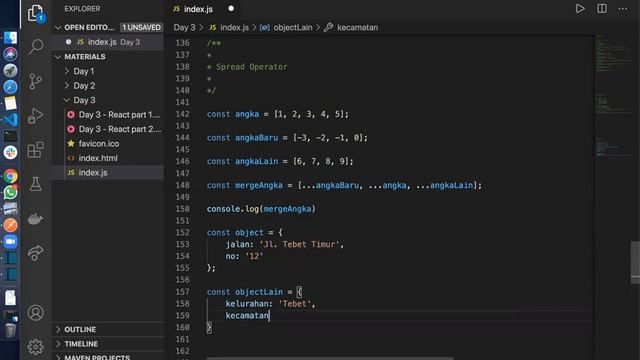Image resolution: width=640 pixels, height=360 pixels.
Task: Expand the Day 2 folder
Action: coord(84,86)
